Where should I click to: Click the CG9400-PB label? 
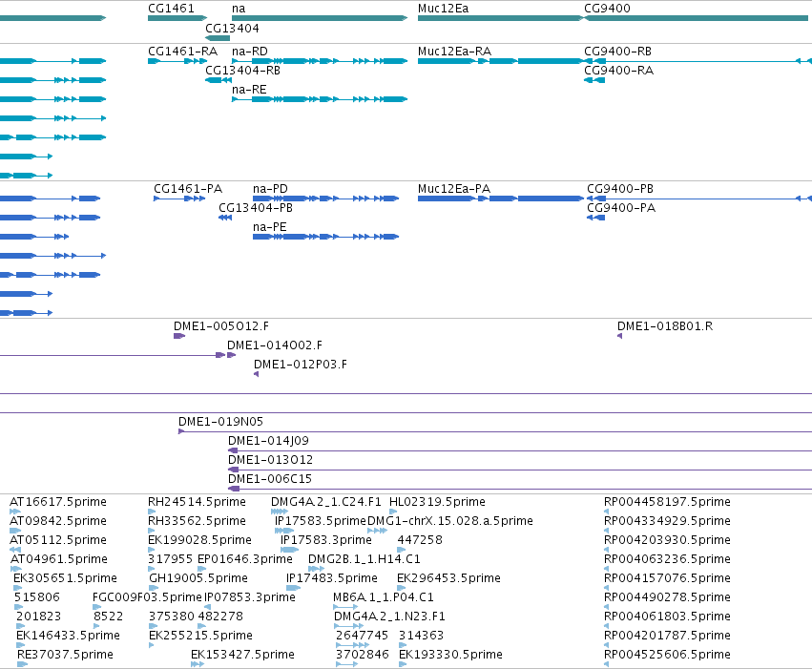pos(620,188)
